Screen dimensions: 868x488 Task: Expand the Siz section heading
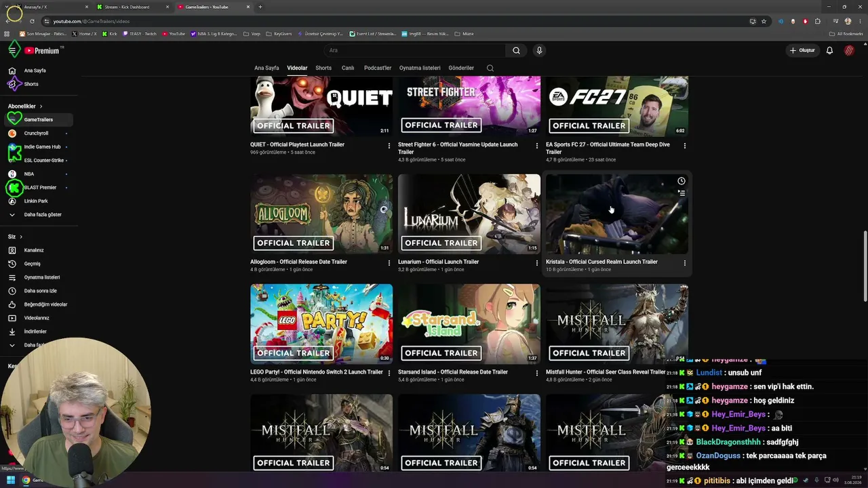[15, 237]
